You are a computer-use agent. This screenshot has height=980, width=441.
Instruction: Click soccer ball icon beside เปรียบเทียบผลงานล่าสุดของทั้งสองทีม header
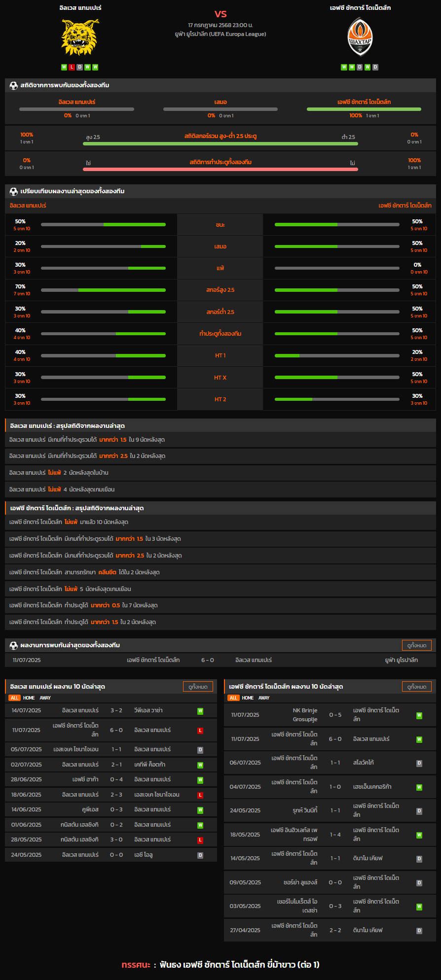(14, 191)
